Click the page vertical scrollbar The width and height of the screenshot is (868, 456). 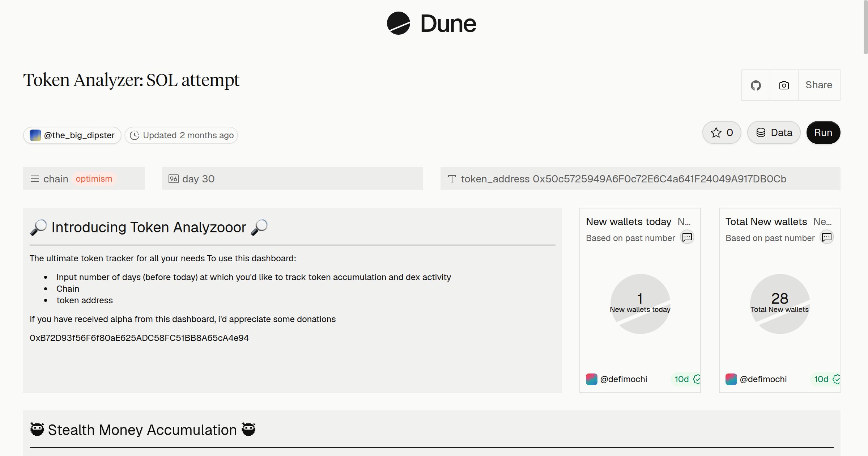coord(865,27)
